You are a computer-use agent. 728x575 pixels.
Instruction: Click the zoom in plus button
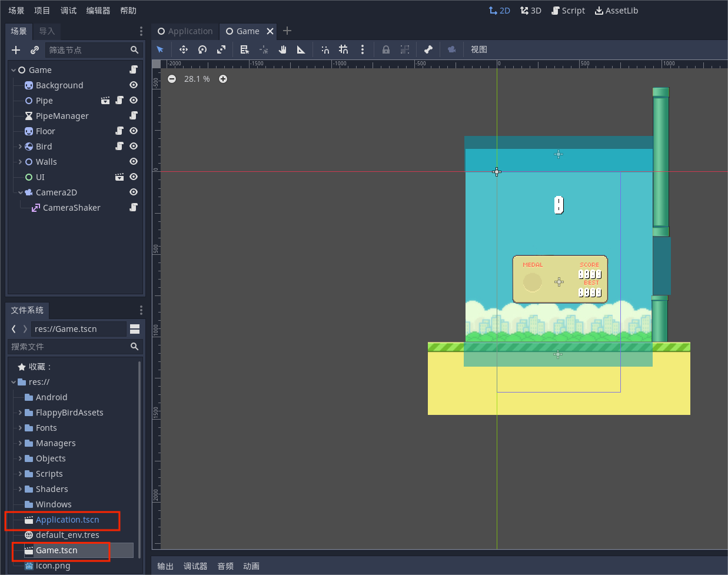(223, 79)
